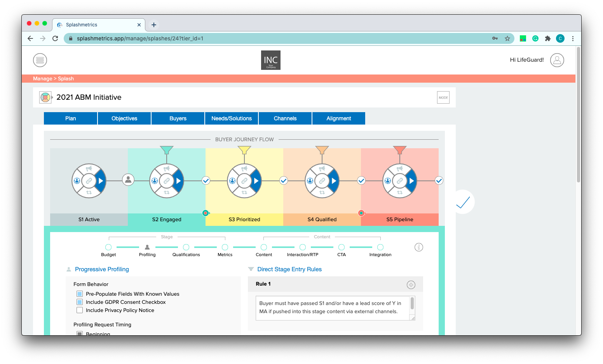Click the play arrow on S1 Active wheel

pyautogui.click(x=101, y=181)
